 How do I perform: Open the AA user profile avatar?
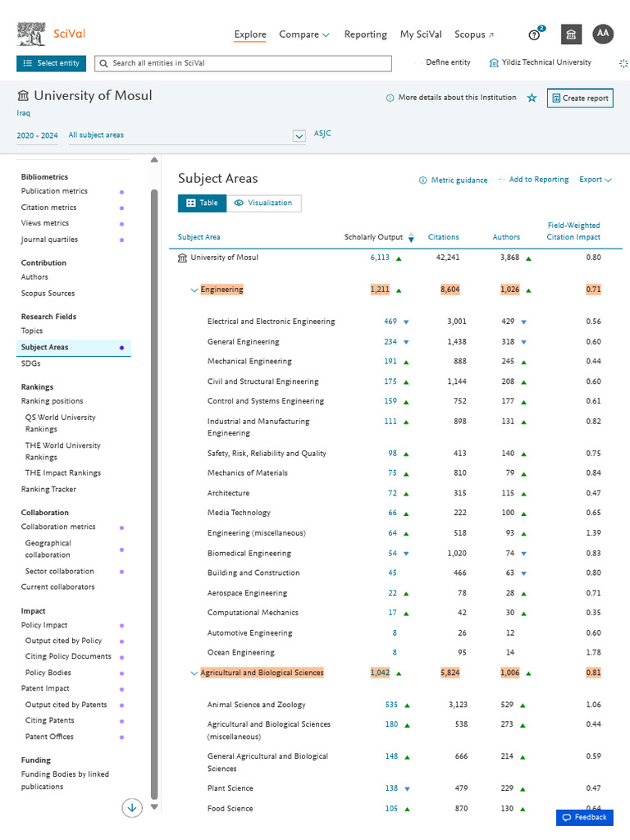603,33
